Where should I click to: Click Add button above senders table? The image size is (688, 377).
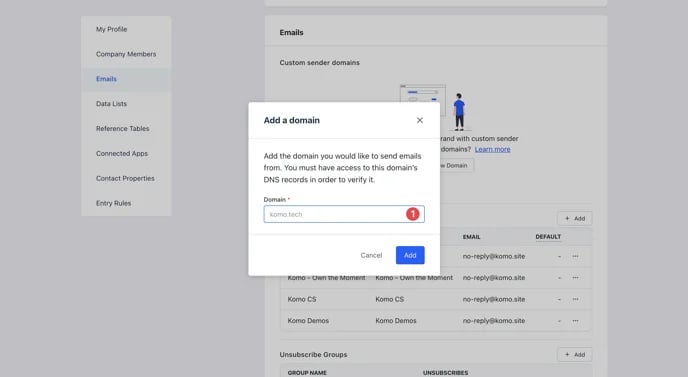point(575,218)
